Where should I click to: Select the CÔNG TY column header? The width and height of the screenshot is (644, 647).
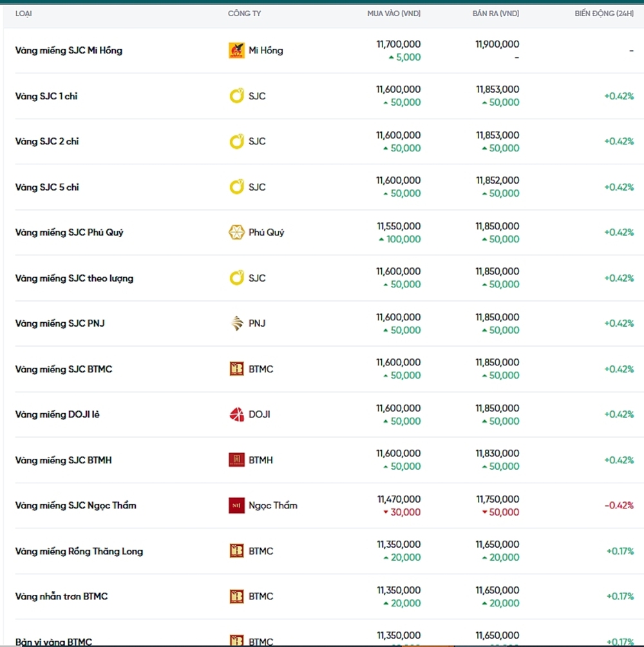click(244, 14)
